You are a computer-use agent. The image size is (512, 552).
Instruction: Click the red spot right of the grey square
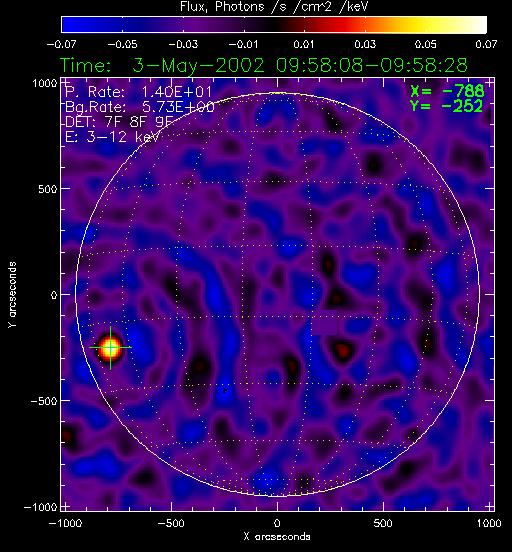tap(342, 350)
